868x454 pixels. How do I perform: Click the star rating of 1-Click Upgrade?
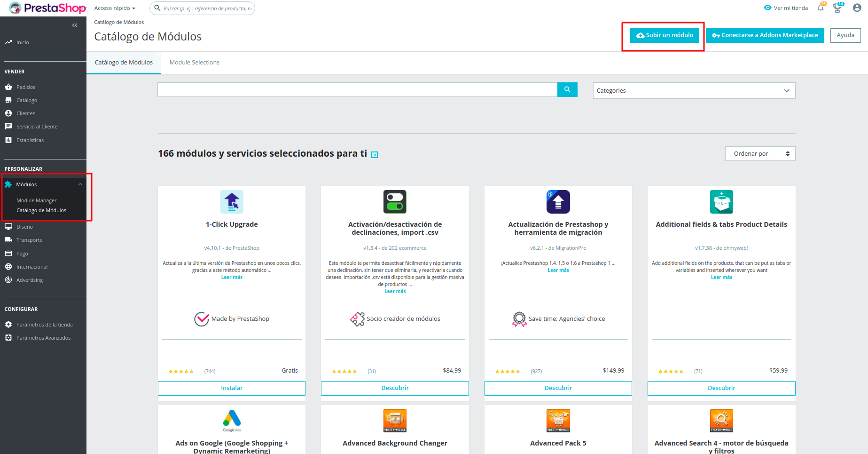tap(181, 372)
